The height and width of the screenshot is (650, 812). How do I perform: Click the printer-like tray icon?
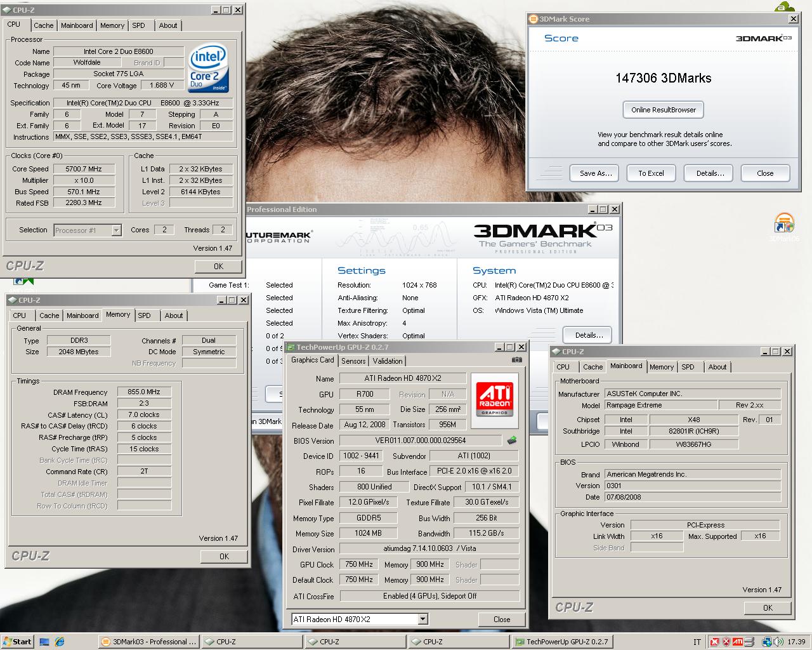pos(749,642)
